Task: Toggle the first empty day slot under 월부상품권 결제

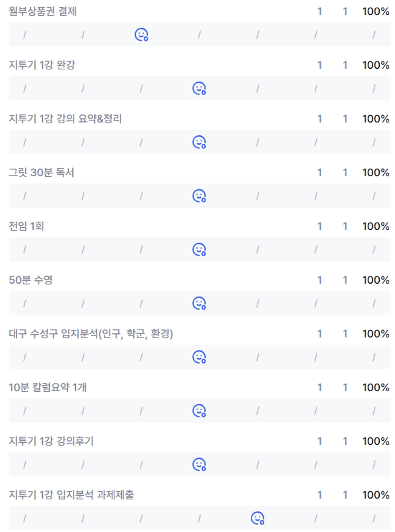Action: pos(24,34)
